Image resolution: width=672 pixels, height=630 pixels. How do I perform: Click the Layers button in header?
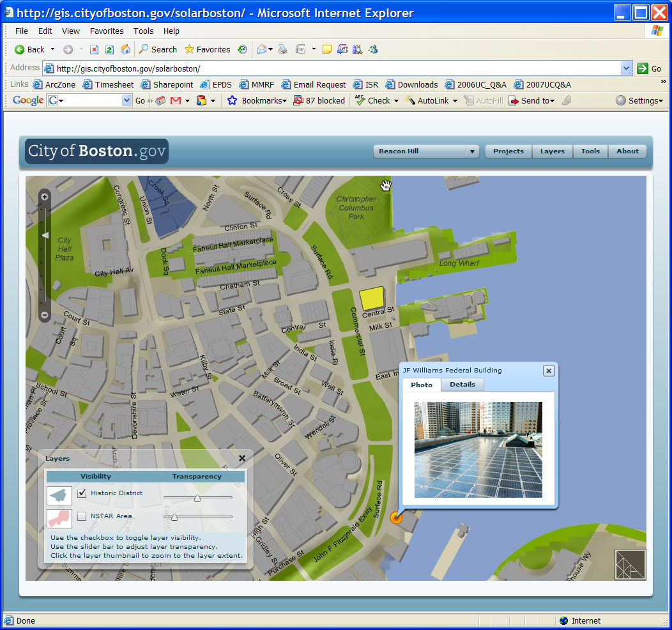553,151
